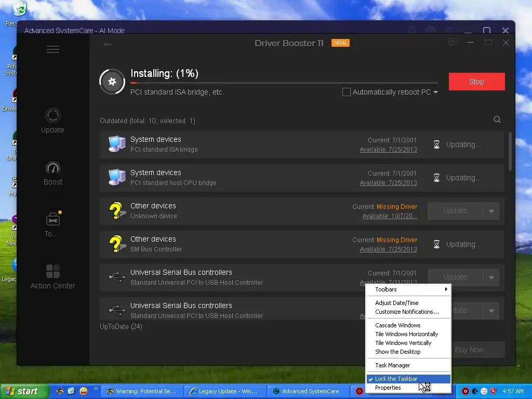This screenshot has height=399, width=532.
Task: Click the driver list vertical scrollbar
Action: tap(510, 151)
